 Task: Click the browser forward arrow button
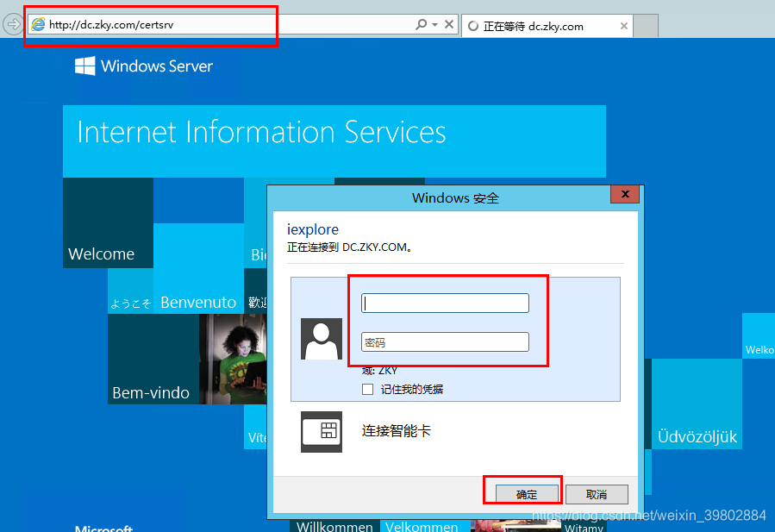point(12,24)
